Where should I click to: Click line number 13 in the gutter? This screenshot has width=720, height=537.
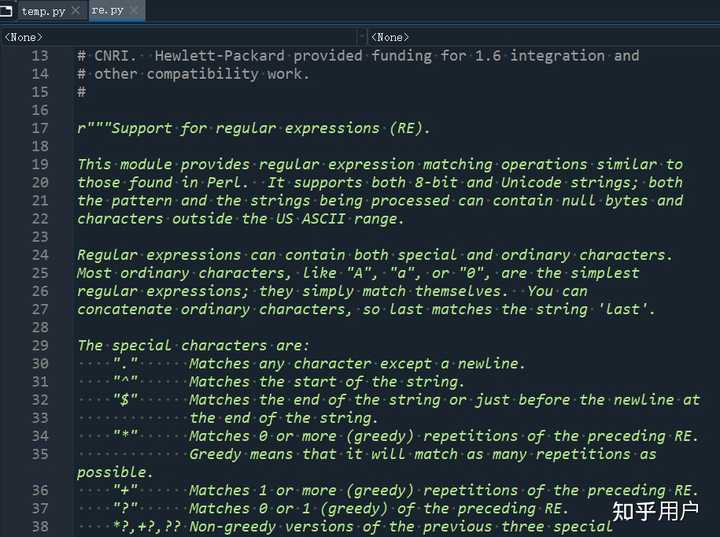tap(39, 56)
